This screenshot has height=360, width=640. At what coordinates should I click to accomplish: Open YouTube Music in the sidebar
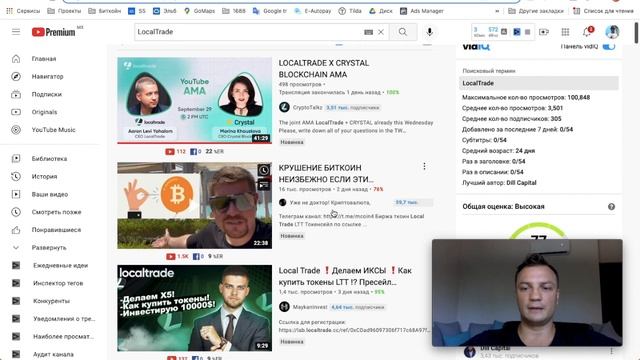coord(53,130)
